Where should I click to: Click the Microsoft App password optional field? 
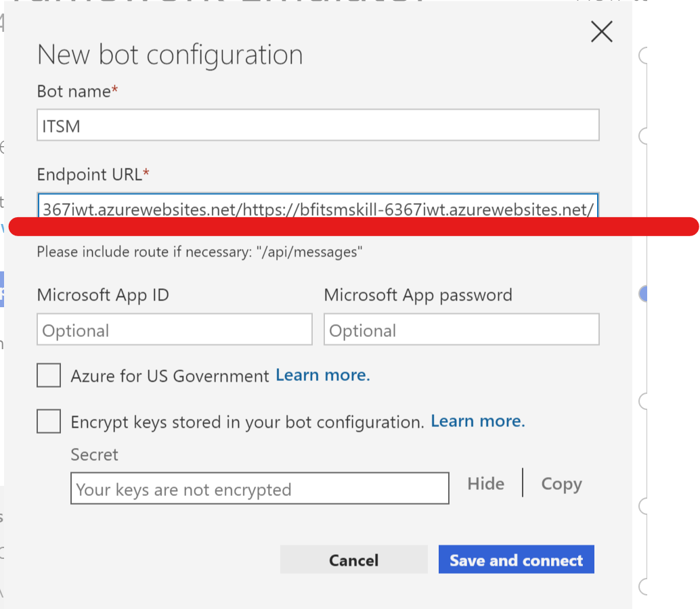click(x=461, y=330)
